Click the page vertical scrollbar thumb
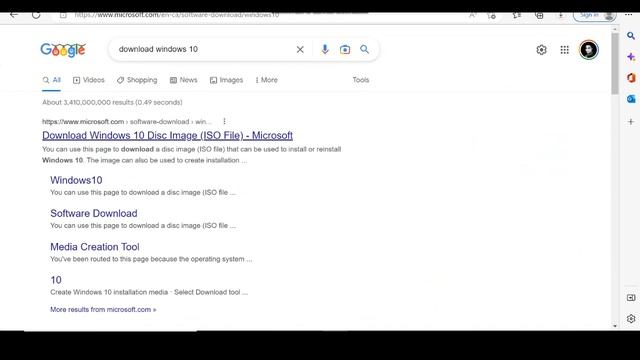 [x=615, y=63]
